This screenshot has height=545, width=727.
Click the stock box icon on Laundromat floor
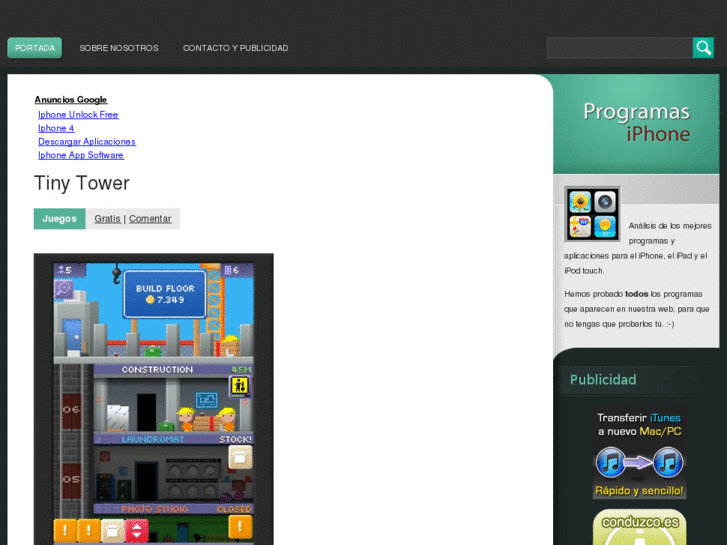(240, 458)
